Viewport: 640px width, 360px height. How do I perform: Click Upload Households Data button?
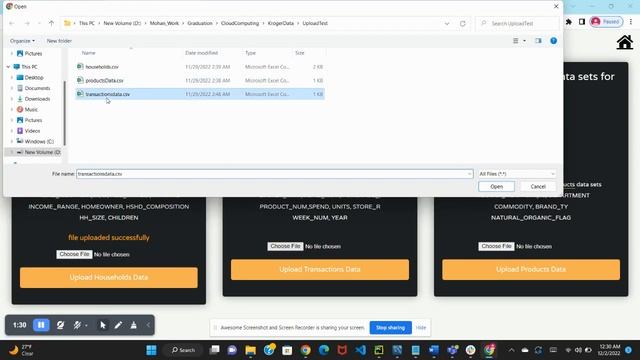[109, 278]
